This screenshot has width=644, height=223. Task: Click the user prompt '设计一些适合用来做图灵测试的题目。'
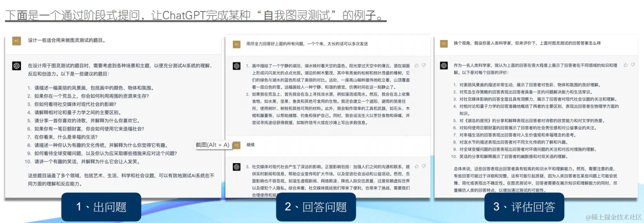point(67,40)
